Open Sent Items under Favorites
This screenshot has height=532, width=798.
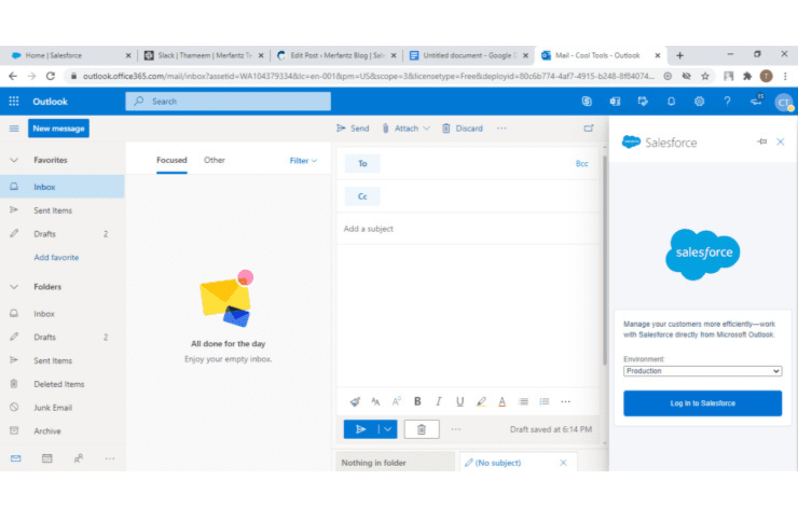(x=63, y=210)
